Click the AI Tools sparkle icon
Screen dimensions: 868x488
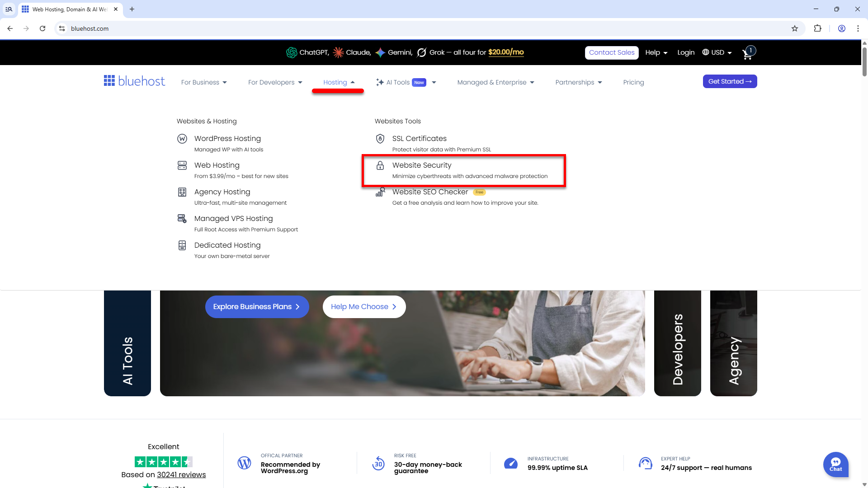[380, 82]
